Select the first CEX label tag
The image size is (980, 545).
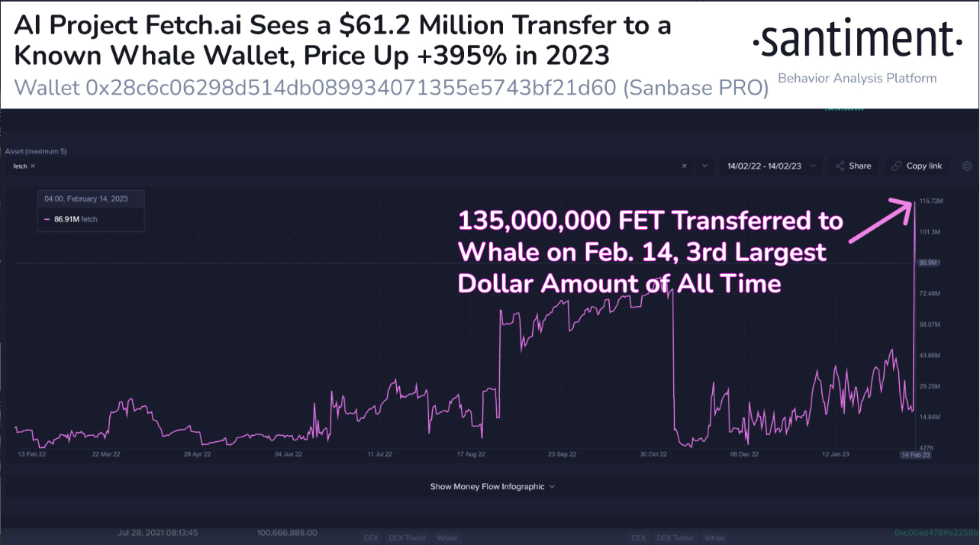pyautogui.click(x=371, y=538)
